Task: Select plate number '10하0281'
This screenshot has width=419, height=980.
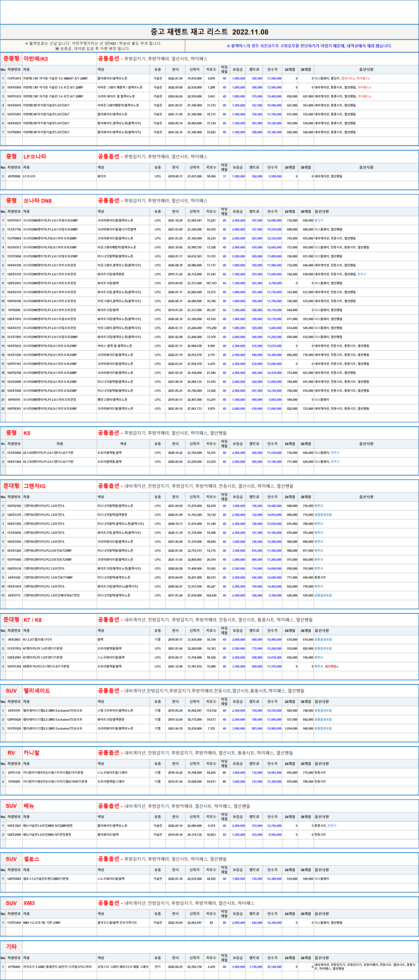Action: (14, 781)
